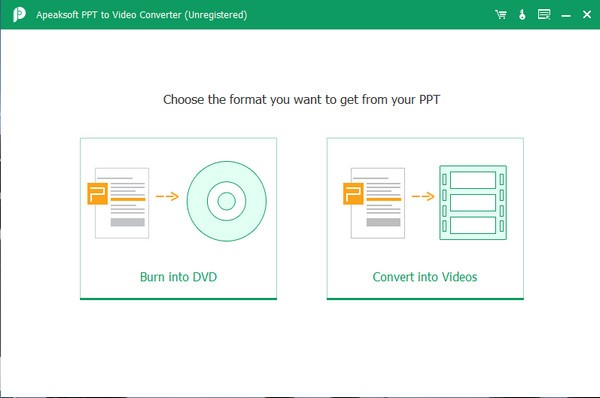
Task: Click the DVD disc illustration
Action: (x=227, y=201)
